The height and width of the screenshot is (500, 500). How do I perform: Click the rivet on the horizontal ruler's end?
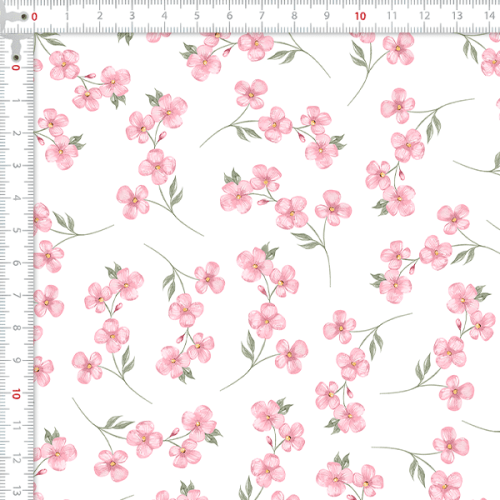coord(24,17)
